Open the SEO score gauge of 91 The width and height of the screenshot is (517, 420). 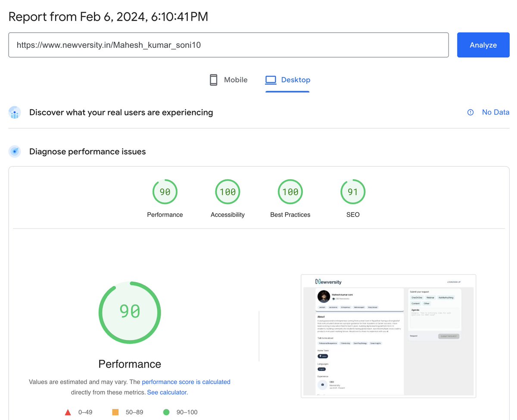click(353, 192)
